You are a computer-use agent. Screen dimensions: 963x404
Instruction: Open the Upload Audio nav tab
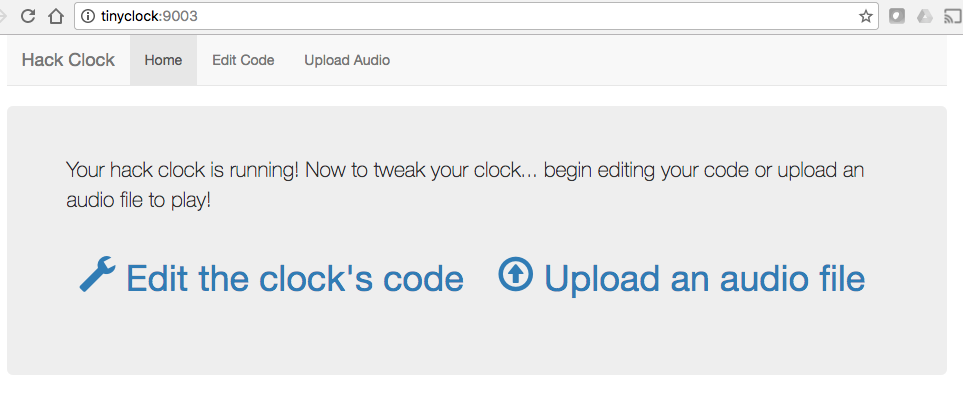(347, 60)
